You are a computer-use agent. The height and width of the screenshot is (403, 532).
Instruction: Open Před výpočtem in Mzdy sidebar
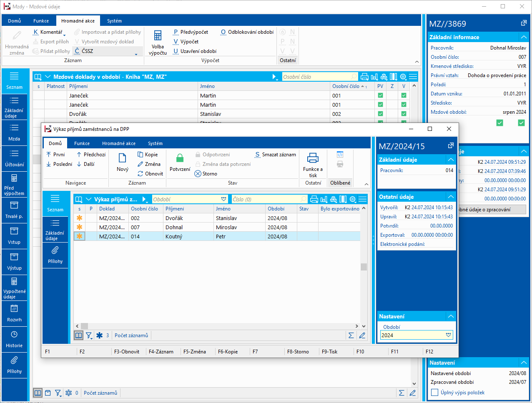click(14, 184)
